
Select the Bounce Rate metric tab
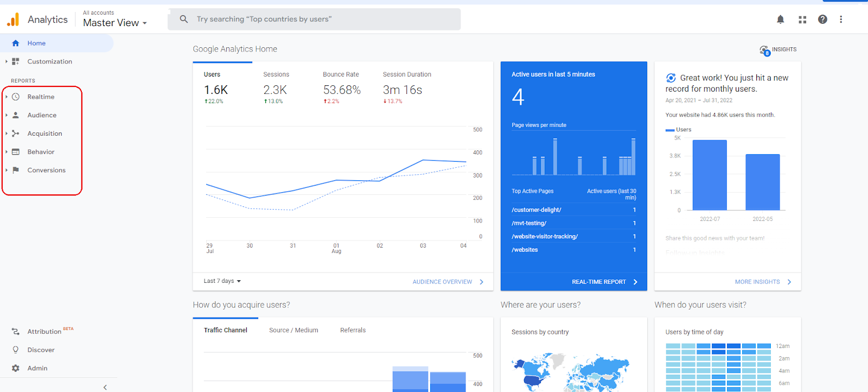pyautogui.click(x=342, y=87)
